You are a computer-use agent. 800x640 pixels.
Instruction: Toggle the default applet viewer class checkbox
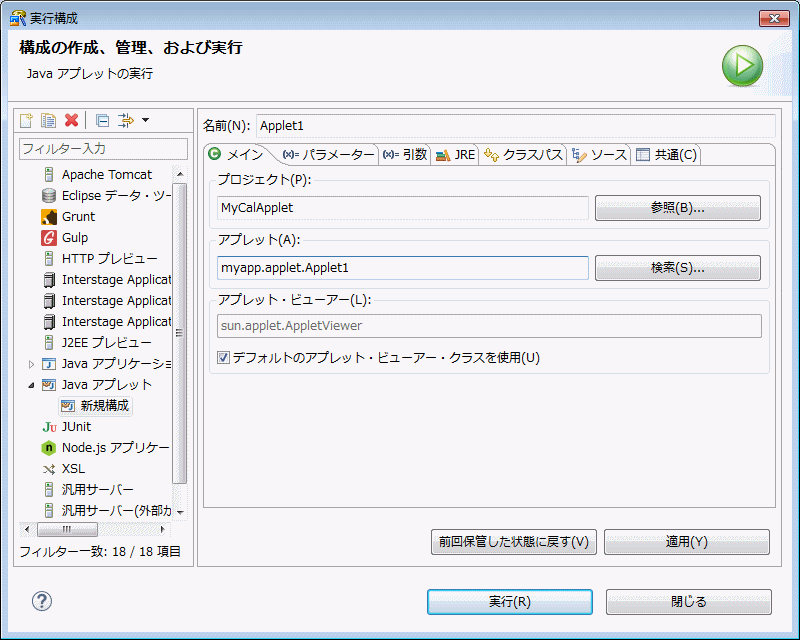pos(223,357)
